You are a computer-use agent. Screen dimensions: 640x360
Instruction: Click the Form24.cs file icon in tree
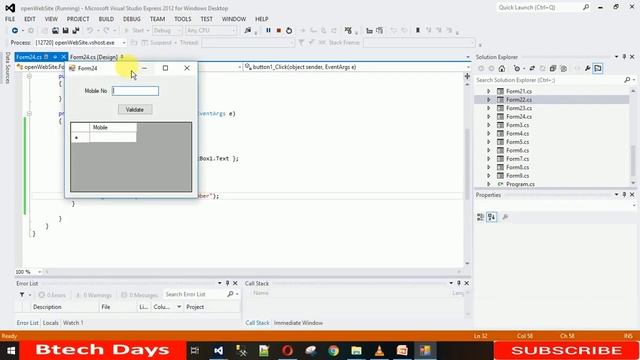pyautogui.click(x=500, y=117)
